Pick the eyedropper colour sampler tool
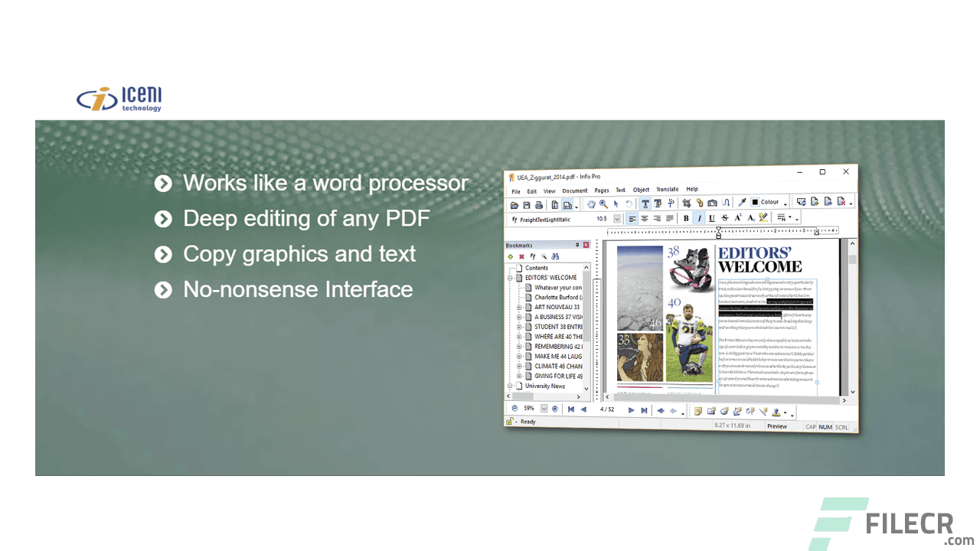 click(741, 202)
